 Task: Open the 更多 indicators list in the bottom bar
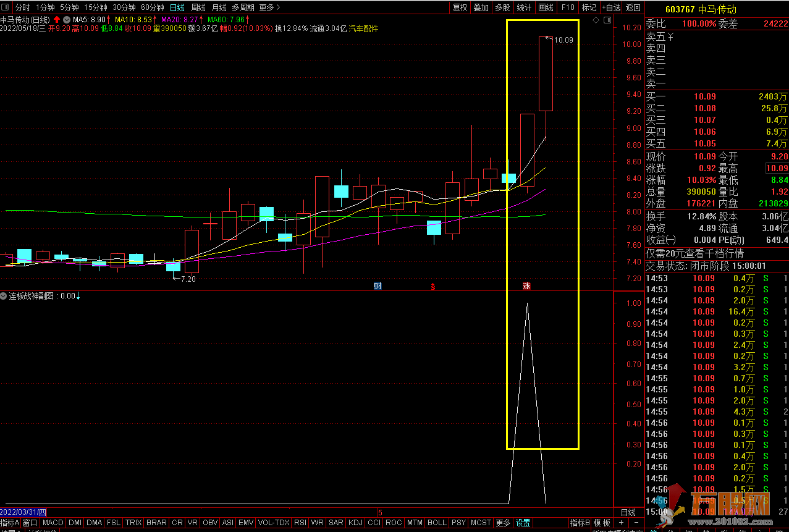(x=503, y=523)
